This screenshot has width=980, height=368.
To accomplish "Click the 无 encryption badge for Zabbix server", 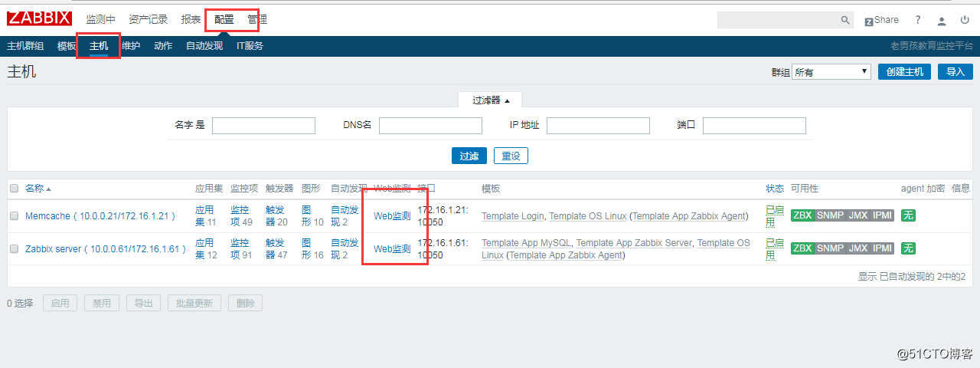I will click(908, 248).
